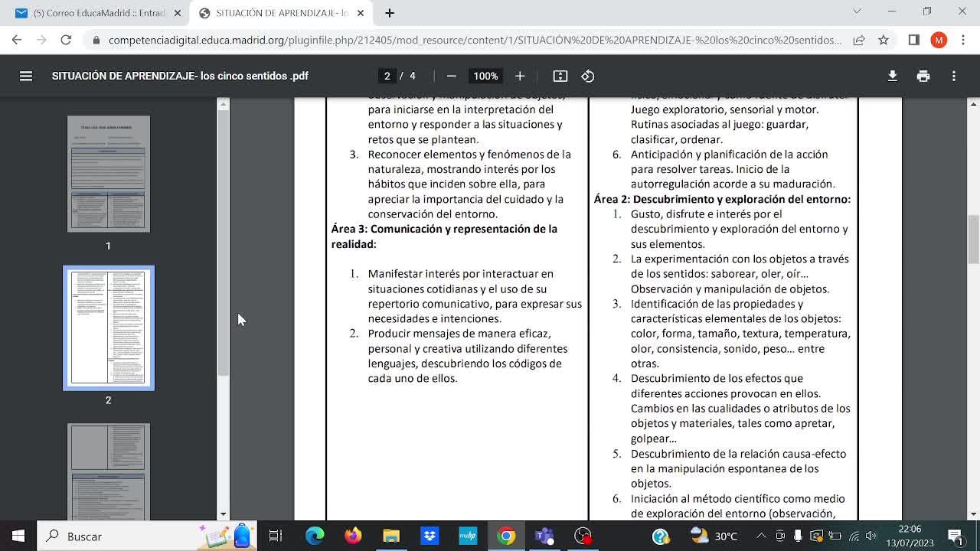The width and height of the screenshot is (980, 551).
Task: Toggle the PDF sidebar menu button
Action: tap(26, 76)
